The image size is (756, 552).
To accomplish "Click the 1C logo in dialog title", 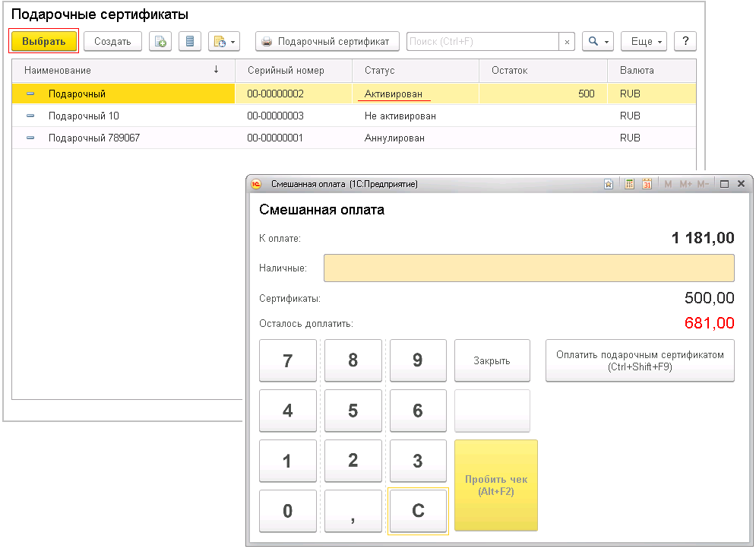I will click(x=257, y=184).
